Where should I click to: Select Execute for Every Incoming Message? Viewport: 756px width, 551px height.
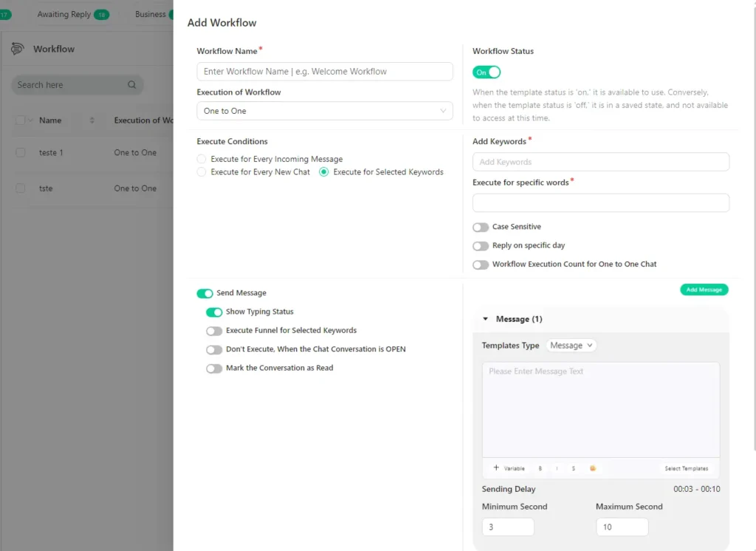pos(202,159)
